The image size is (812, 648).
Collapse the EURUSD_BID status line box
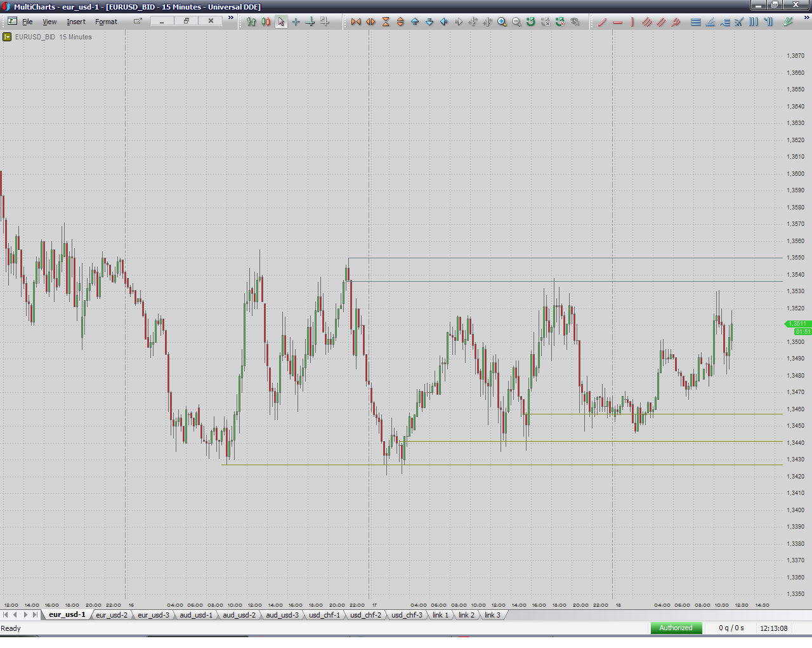pyautogui.click(x=7, y=37)
